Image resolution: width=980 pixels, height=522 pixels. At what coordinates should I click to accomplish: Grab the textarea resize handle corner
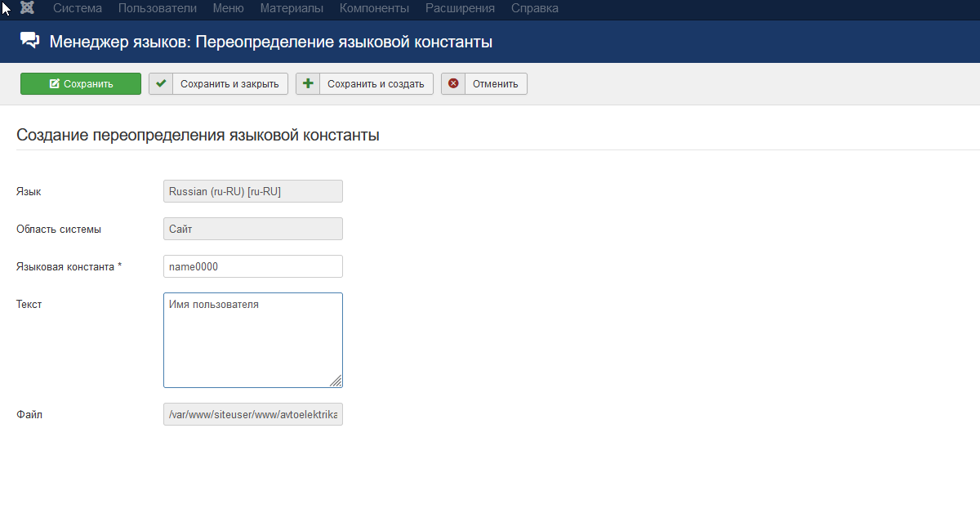coord(336,381)
